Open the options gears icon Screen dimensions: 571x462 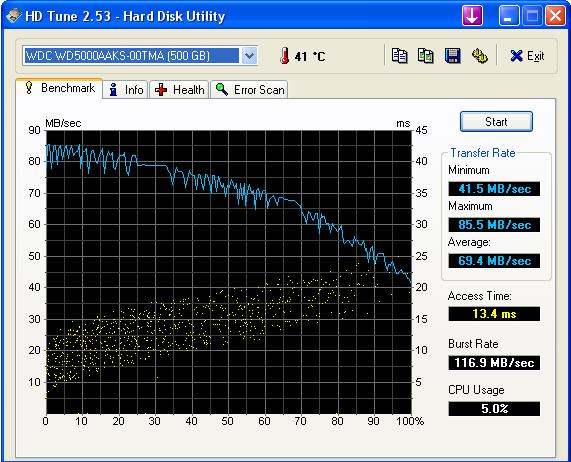pyautogui.click(x=480, y=56)
